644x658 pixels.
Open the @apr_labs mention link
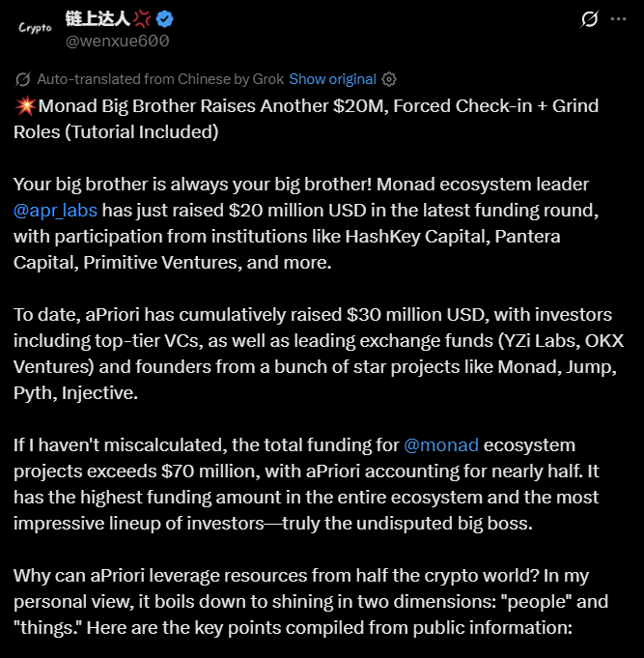(x=55, y=210)
